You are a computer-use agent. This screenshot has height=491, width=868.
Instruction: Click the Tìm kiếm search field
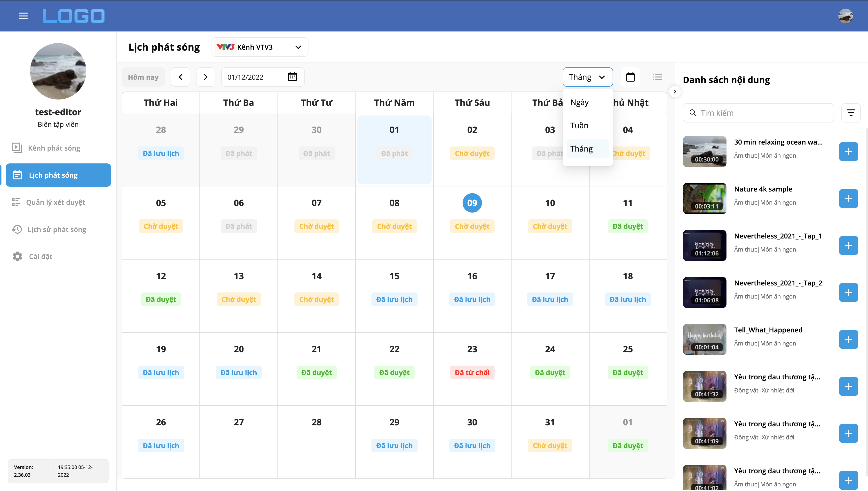(x=763, y=113)
